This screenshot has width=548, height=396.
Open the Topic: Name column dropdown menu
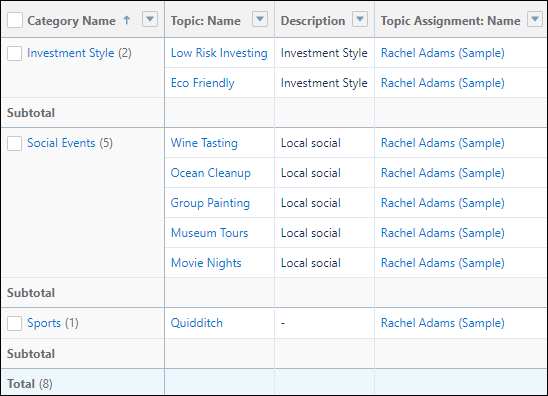point(260,19)
